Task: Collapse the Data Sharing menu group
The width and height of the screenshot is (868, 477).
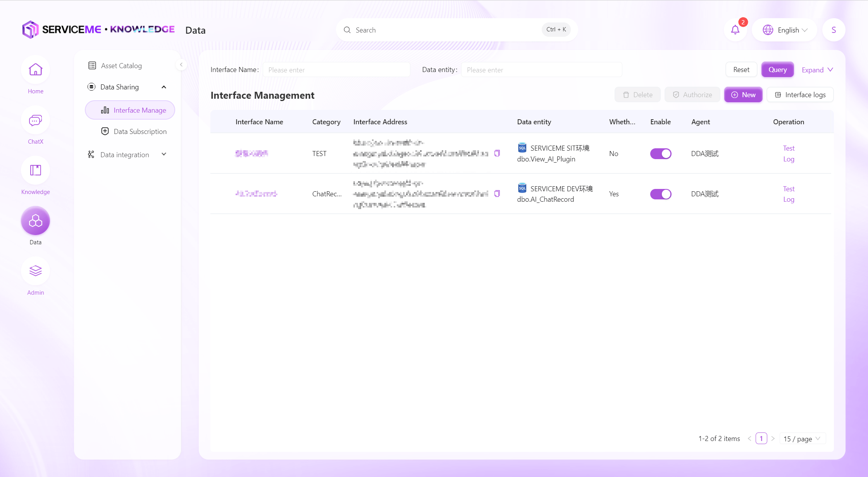Action: pos(164,87)
